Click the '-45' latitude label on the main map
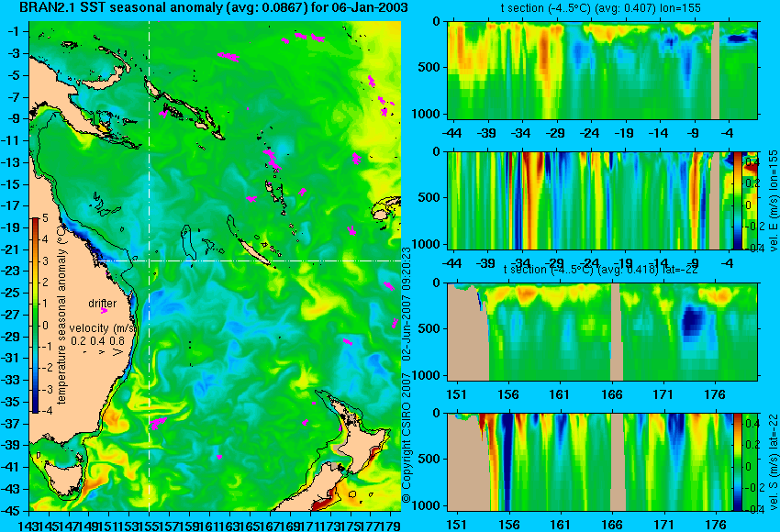The image size is (780, 532). click(12, 511)
